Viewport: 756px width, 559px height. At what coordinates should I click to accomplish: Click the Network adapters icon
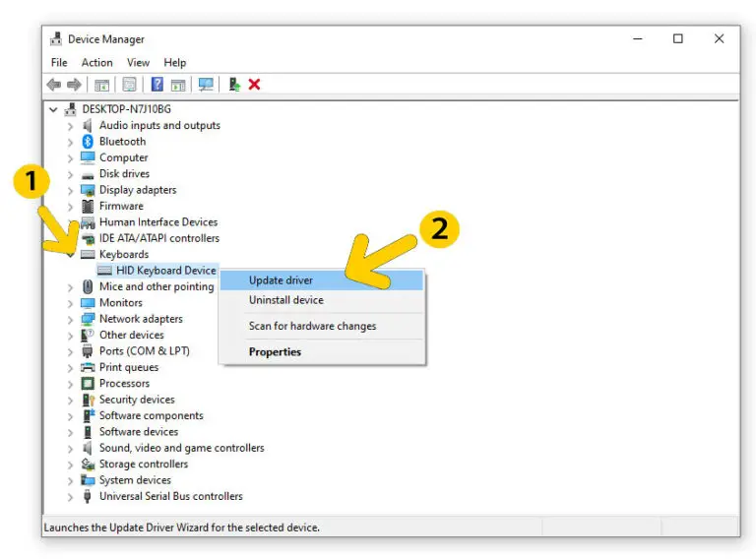[88, 319]
